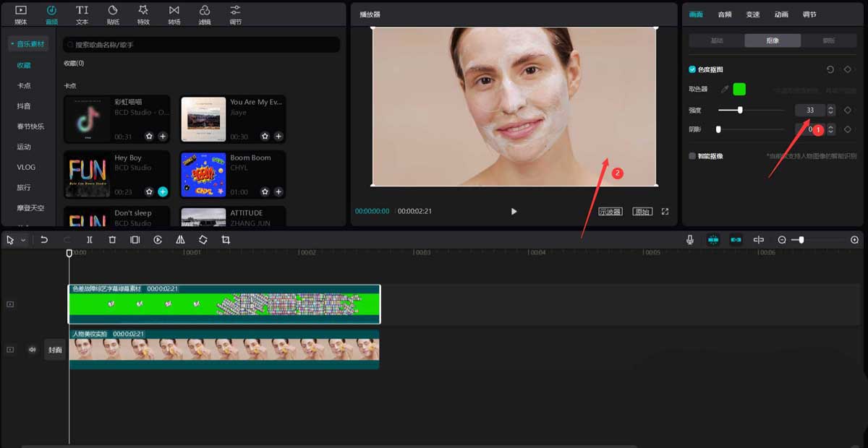This screenshot has width=868, height=448.
Task: Click the microphone record voiceover icon
Action: pyautogui.click(x=690, y=240)
